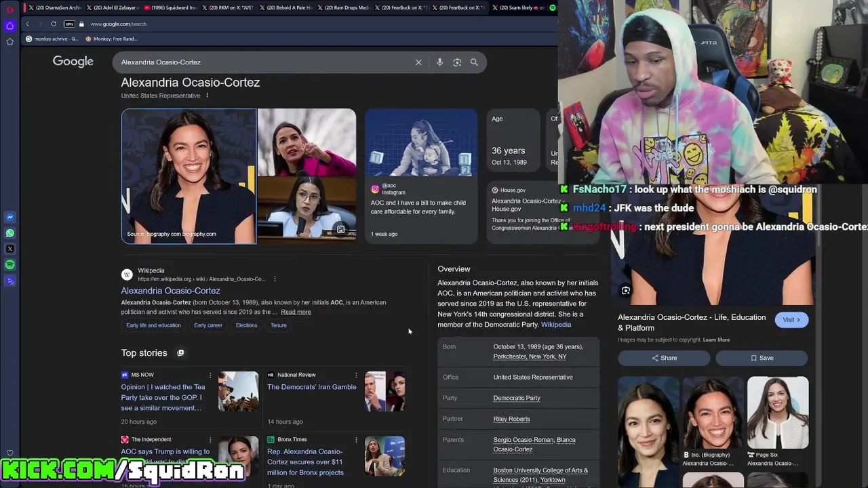
Task: Switch to the Adel El Zabayar tab
Action: (113, 7)
